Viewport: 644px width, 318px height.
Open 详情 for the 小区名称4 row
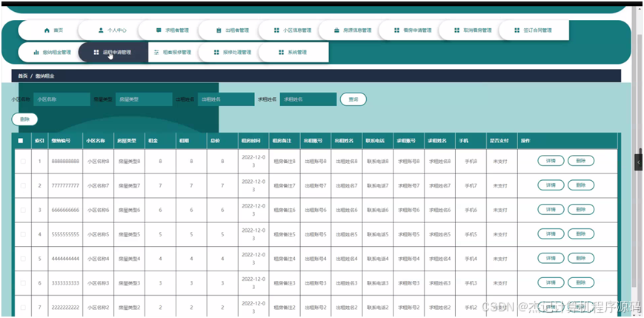coord(551,259)
